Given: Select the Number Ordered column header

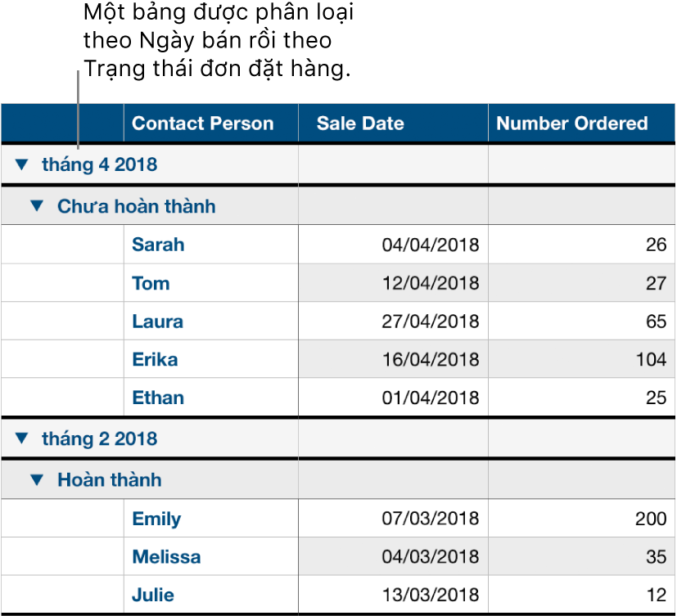Looking at the screenshot, I should pyautogui.click(x=581, y=124).
